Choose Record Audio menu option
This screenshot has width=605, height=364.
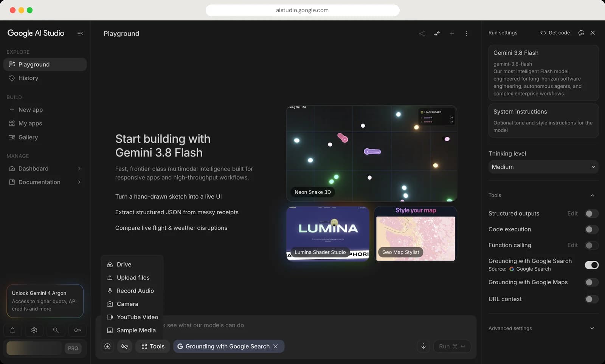click(x=132, y=291)
